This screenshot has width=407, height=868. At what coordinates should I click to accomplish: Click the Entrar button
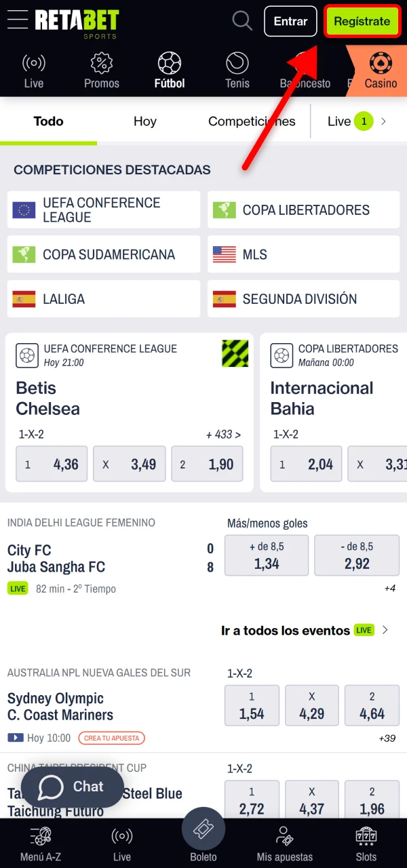coord(290,21)
